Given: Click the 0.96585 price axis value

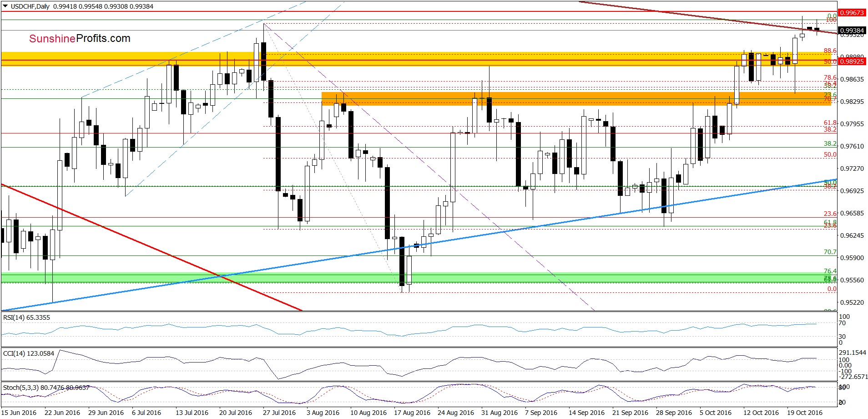Looking at the screenshot, I should [x=852, y=213].
